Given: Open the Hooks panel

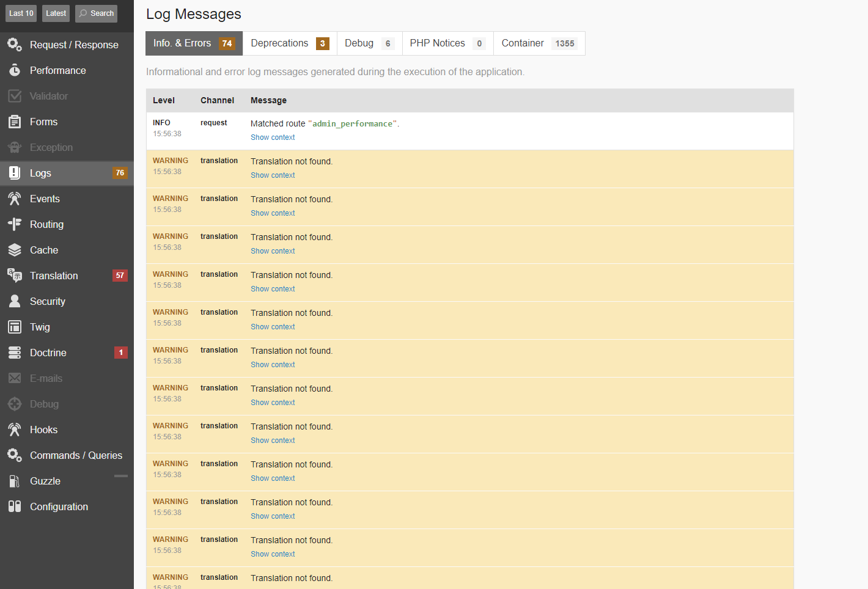Looking at the screenshot, I should 67,430.
